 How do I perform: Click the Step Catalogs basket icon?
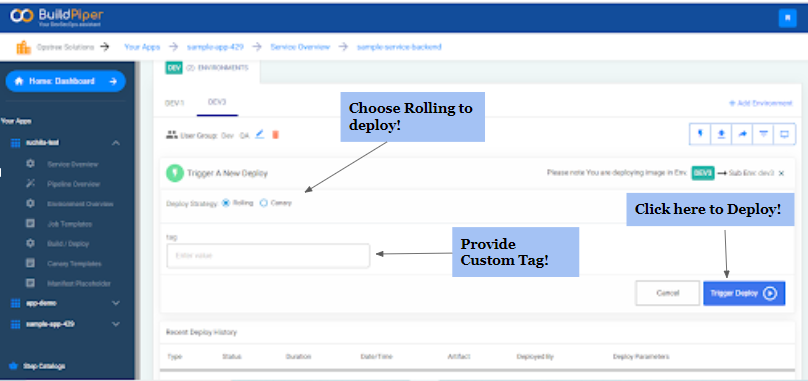[13, 366]
